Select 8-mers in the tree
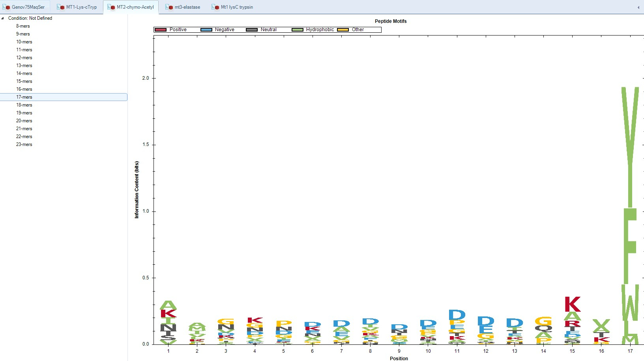 (23, 26)
